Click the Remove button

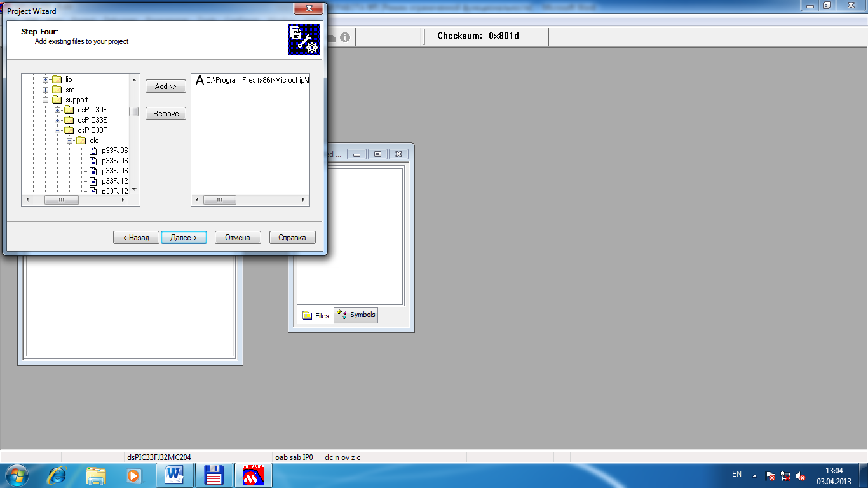[x=166, y=114]
